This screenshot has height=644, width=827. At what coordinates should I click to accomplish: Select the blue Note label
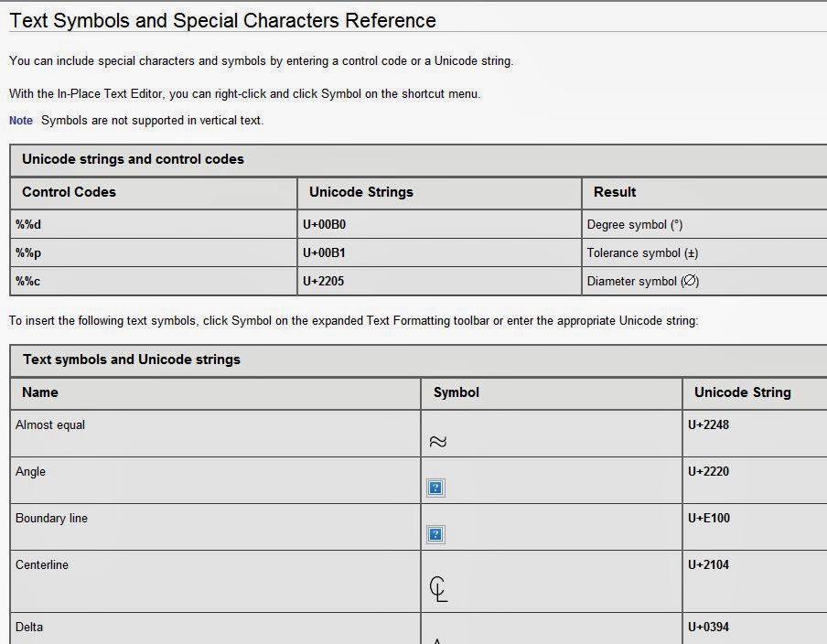(20, 120)
